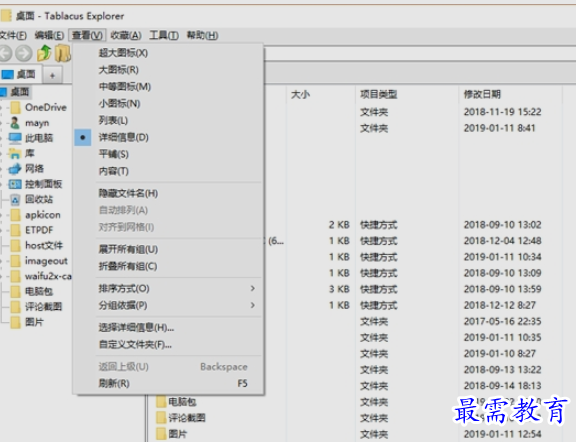Image resolution: width=576 pixels, height=442 pixels.
Task: Click 2 KB size cell
Action: pos(339,224)
